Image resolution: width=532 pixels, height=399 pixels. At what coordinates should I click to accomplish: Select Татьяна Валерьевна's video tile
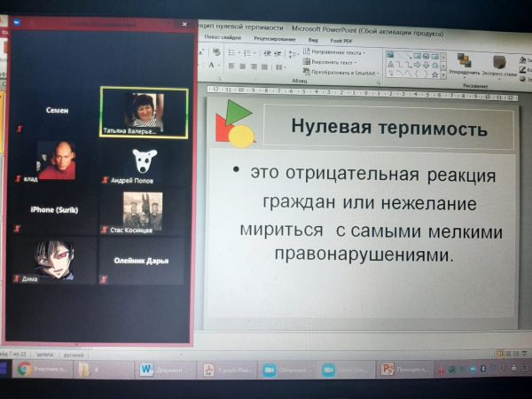(144, 112)
